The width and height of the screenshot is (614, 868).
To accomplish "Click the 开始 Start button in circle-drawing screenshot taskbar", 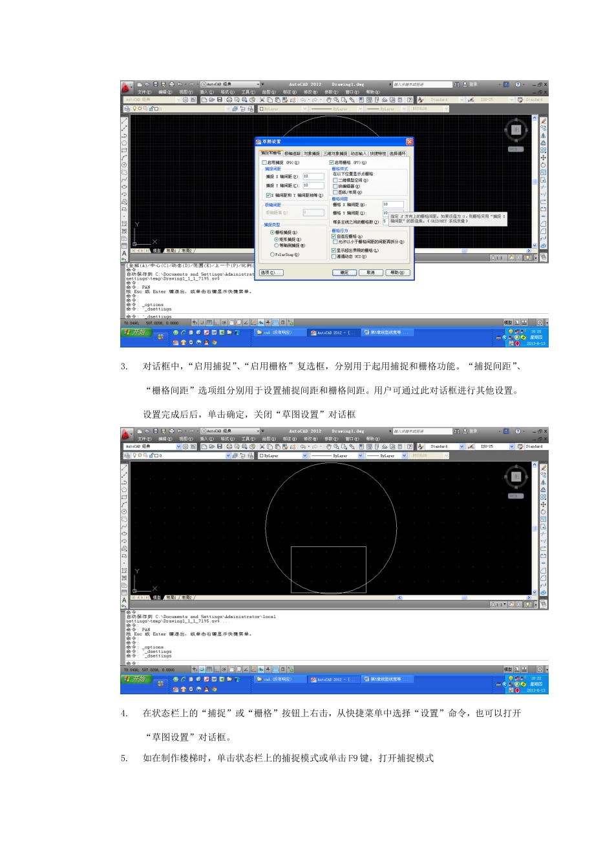I will [136, 679].
